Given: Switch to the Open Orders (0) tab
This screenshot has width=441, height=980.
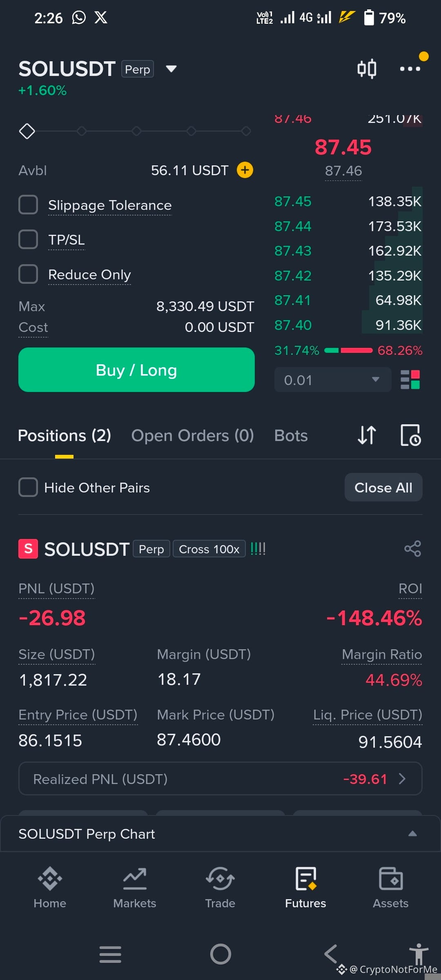Looking at the screenshot, I should pyautogui.click(x=192, y=435).
